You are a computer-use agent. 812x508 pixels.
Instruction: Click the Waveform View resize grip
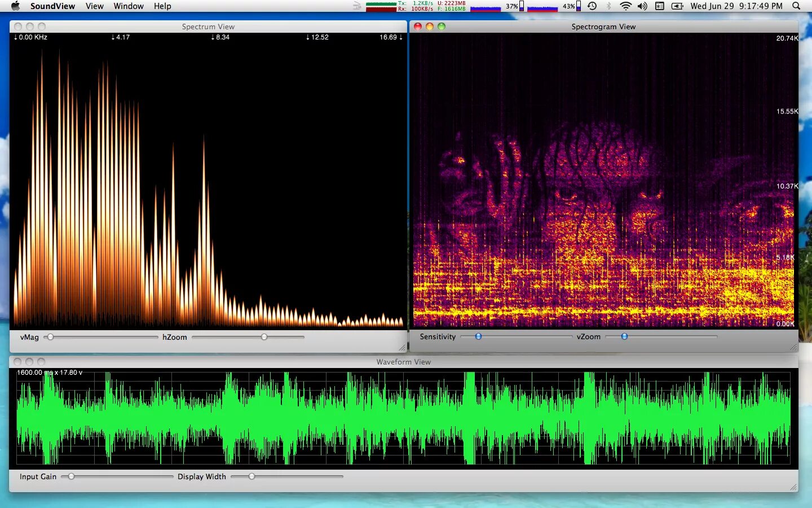pos(793,487)
